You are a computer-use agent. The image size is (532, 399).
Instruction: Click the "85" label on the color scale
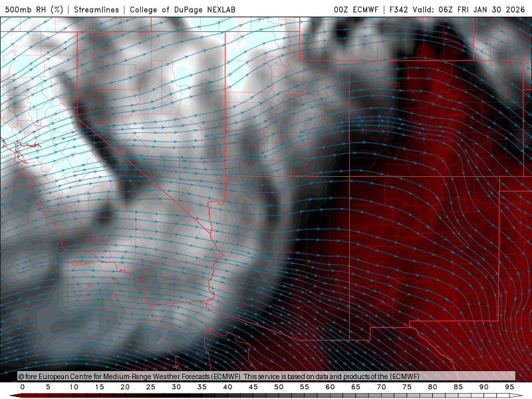tap(458, 387)
